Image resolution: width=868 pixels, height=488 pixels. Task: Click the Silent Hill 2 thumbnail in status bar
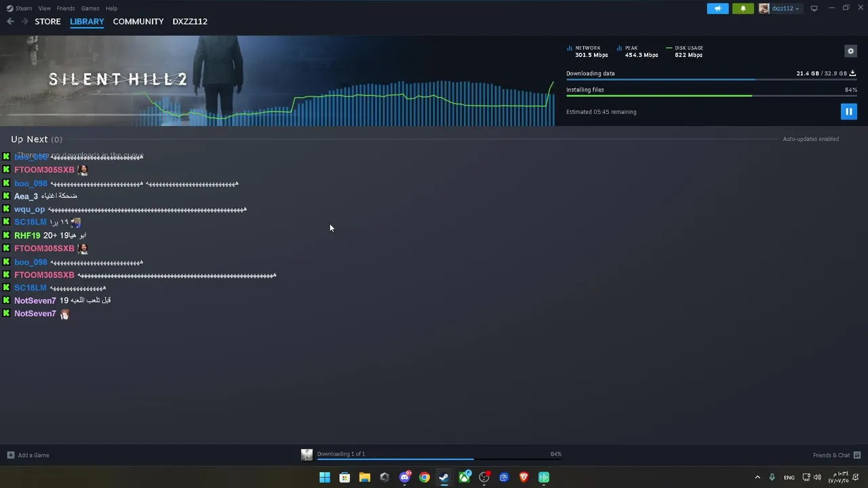coord(307,455)
